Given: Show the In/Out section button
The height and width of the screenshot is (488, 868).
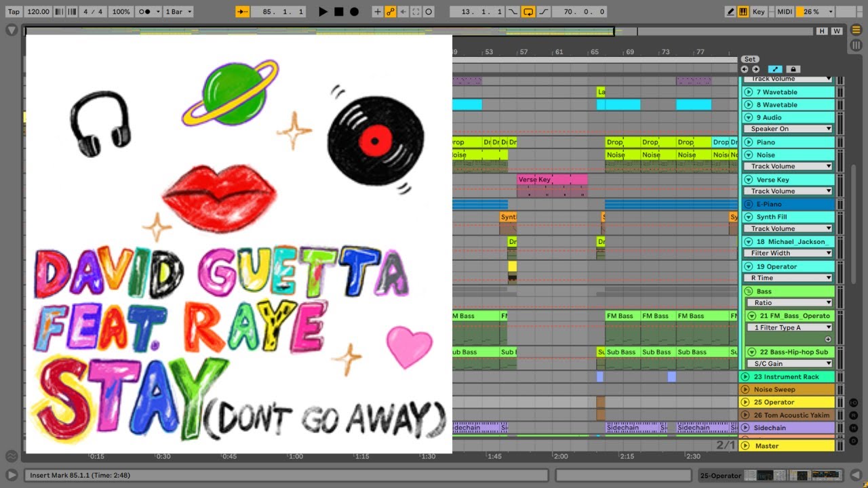Looking at the screenshot, I should click(x=853, y=402).
